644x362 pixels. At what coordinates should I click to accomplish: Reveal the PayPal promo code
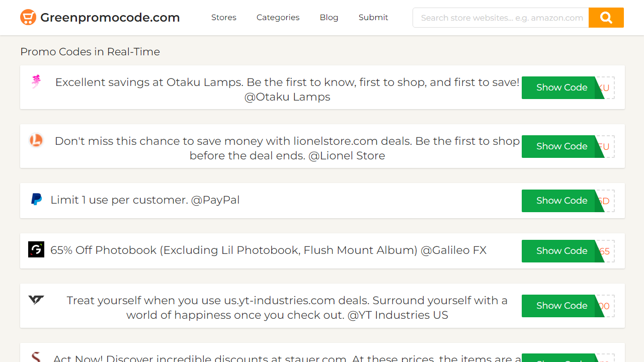coord(561,201)
